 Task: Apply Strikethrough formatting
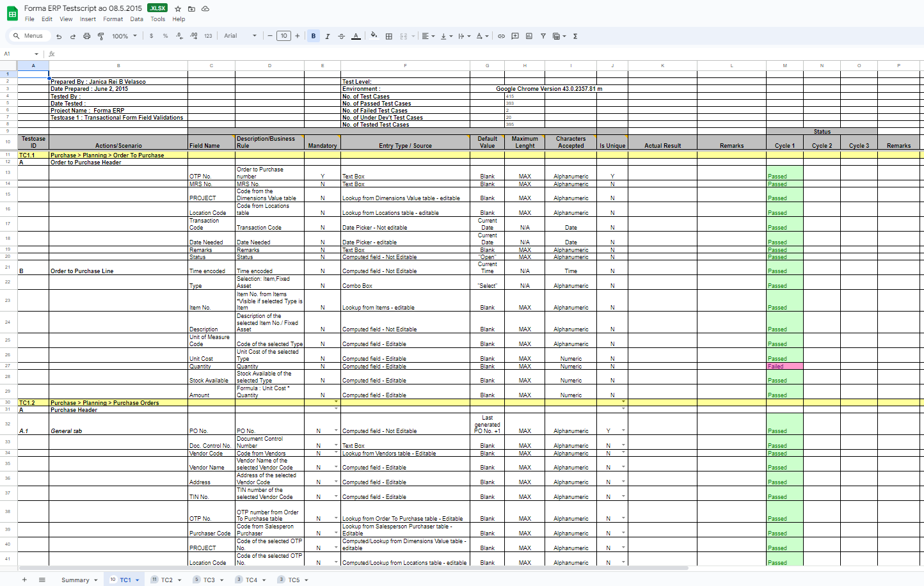click(342, 36)
